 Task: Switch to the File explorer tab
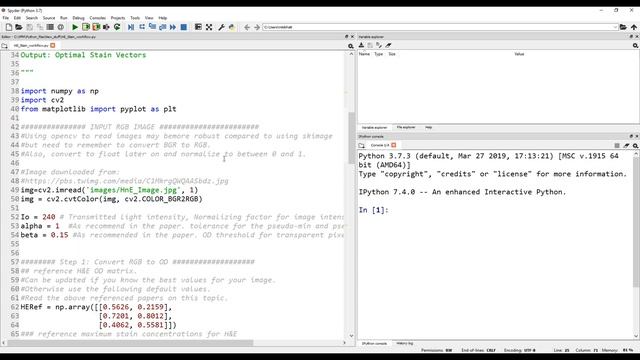[x=406, y=127]
